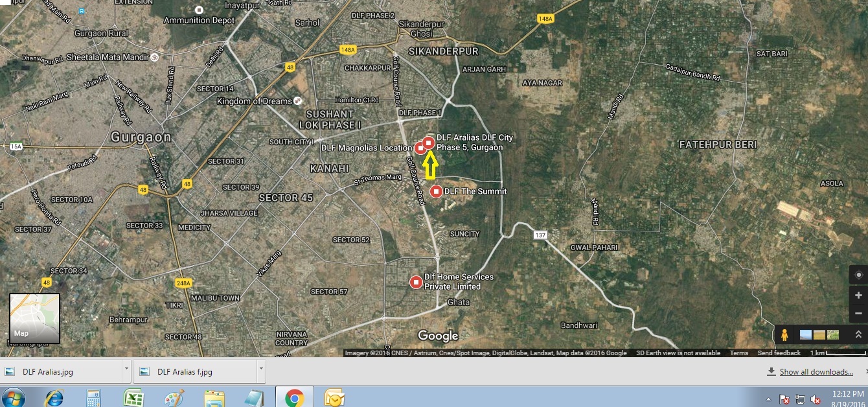Screen dimensions: 868x407
Task: Click the muted volume tray icon
Action: tap(816, 399)
